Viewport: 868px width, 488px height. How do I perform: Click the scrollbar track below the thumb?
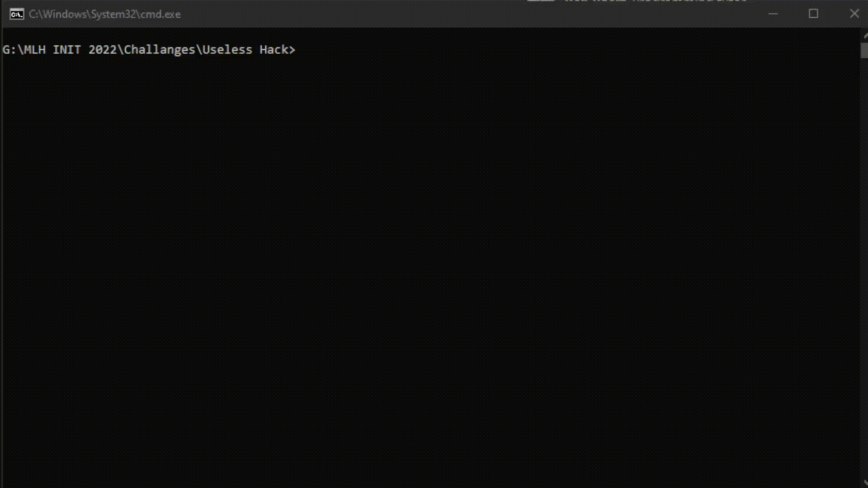pos(864,271)
